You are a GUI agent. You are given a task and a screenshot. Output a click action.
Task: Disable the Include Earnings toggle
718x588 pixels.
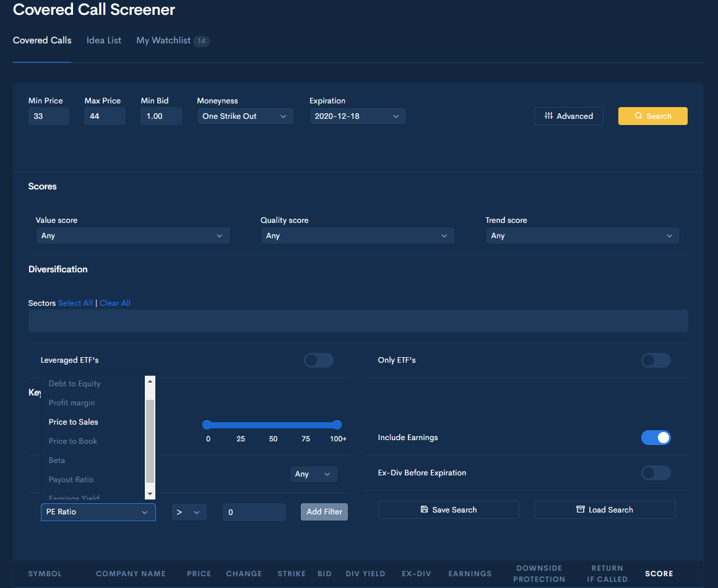click(655, 438)
